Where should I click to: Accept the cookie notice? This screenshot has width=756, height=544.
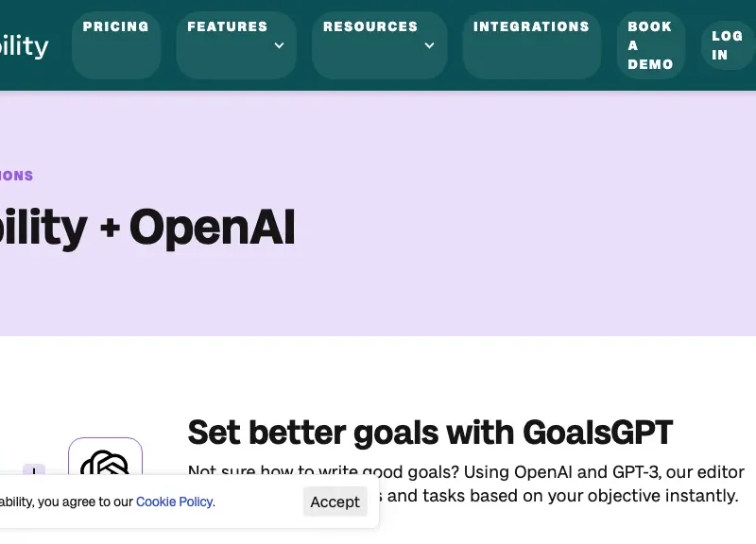click(x=335, y=501)
